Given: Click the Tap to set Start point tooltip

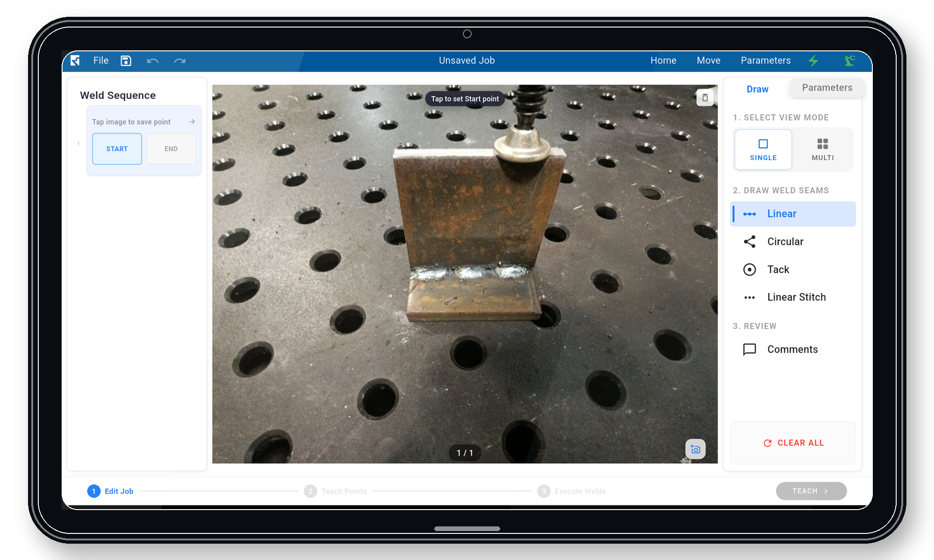Looking at the screenshot, I should [465, 99].
